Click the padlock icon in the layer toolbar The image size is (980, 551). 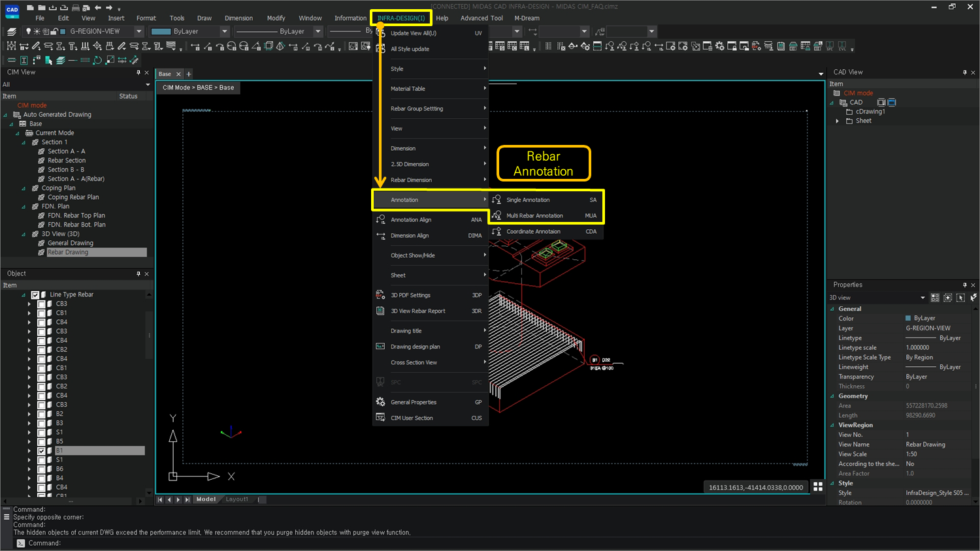coord(54,31)
